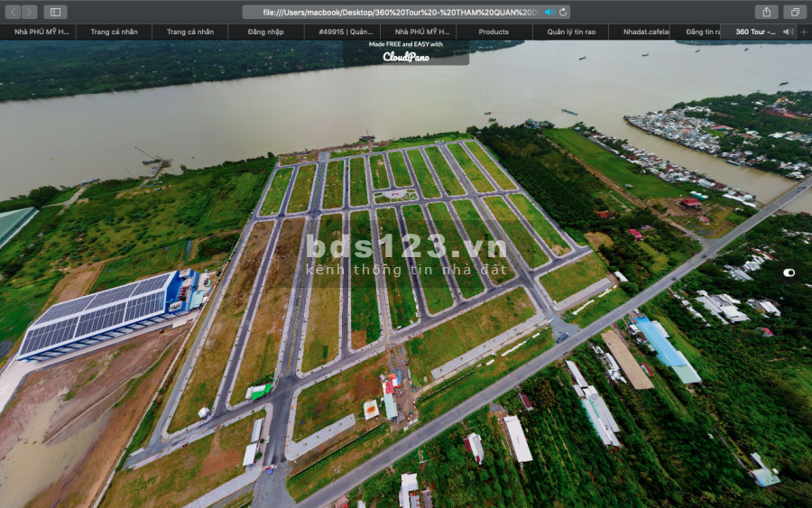Open the Đăng nhập tab
This screenshot has height=508, width=812.
click(x=265, y=32)
